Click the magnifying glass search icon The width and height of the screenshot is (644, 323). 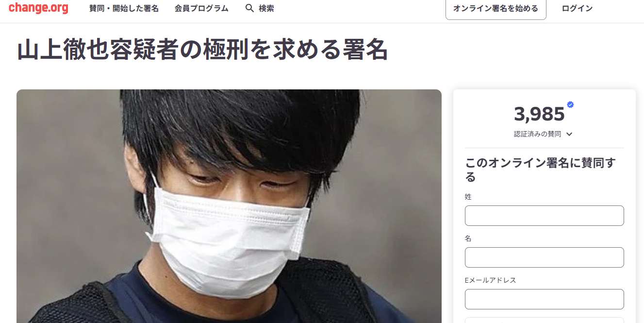[249, 8]
